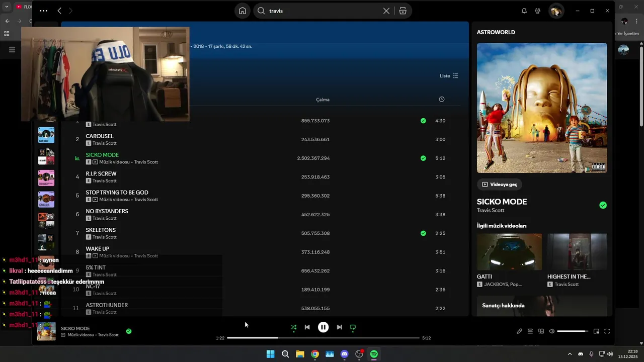
Task: Open Windows taskbar search
Action: pos(285,354)
